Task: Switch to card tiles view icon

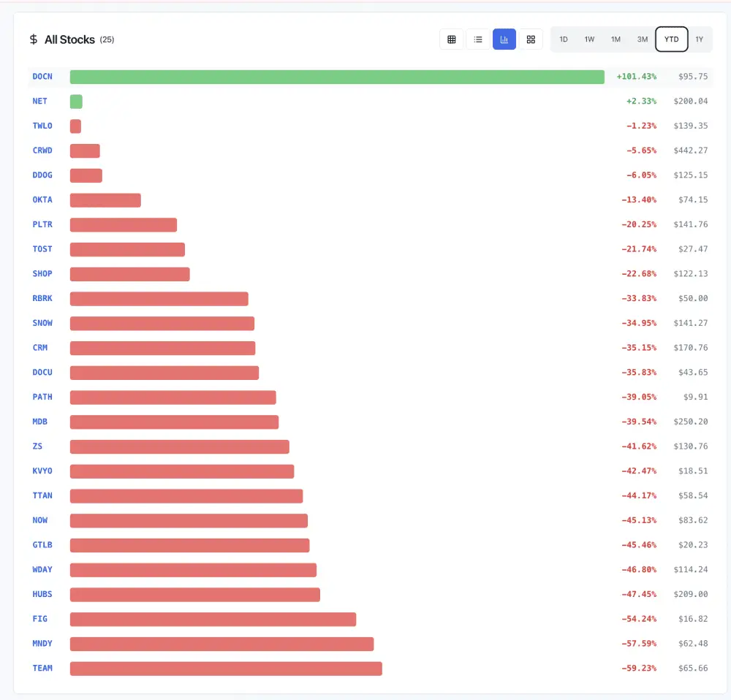Action: click(531, 39)
